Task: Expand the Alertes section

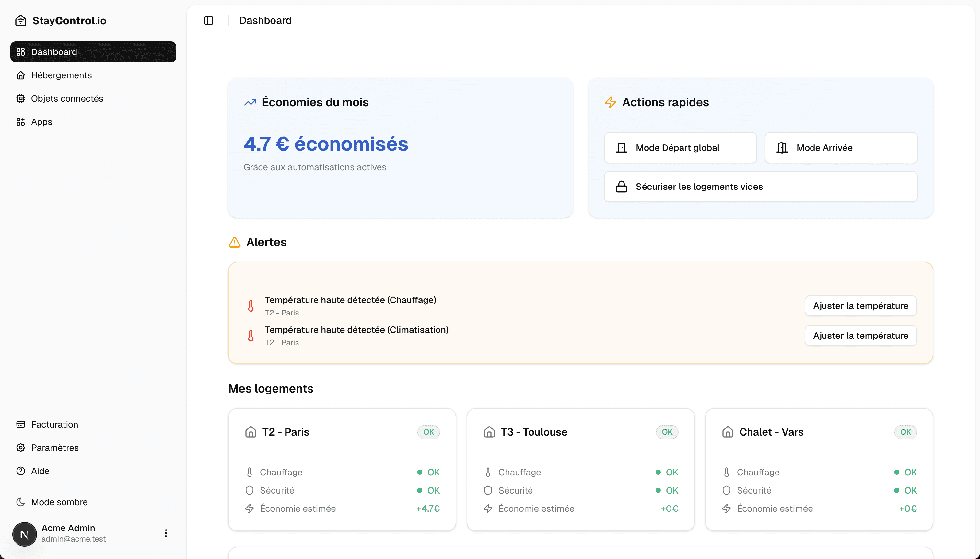Action: click(x=266, y=242)
